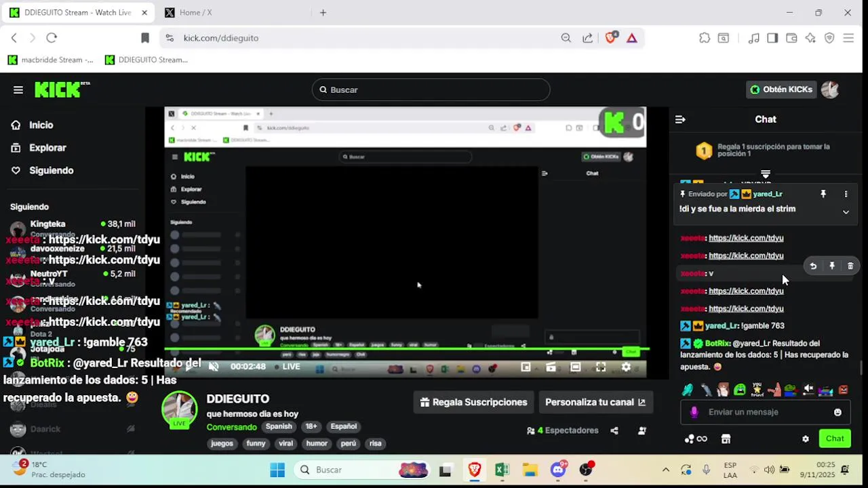Open the viewers user-list icon
The width and height of the screenshot is (868, 488).
642,430
